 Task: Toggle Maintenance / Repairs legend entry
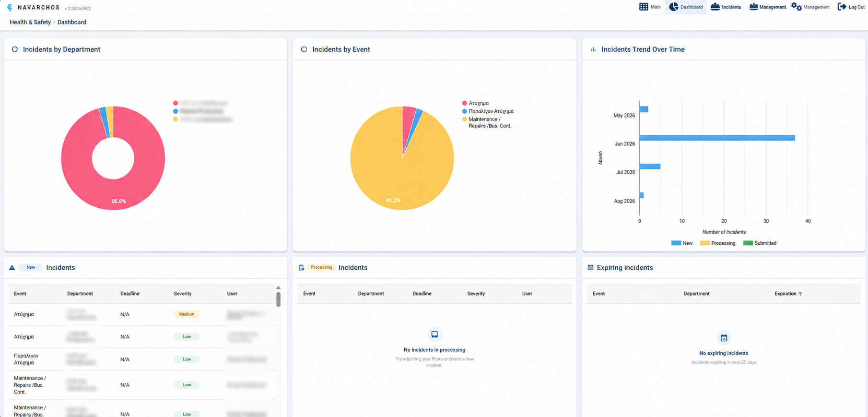click(x=487, y=122)
